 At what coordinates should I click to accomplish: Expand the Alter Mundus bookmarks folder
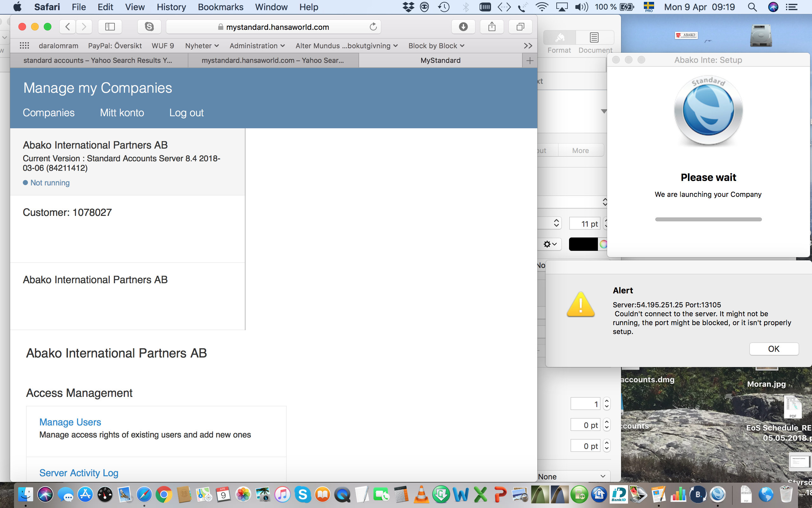(x=346, y=46)
